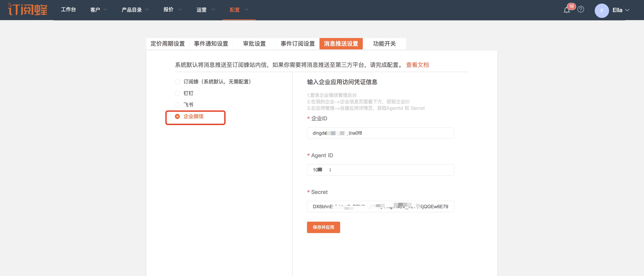Switch to the 功能开关 tab
Image resolution: width=644 pixels, height=276 pixels.
[384, 44]
